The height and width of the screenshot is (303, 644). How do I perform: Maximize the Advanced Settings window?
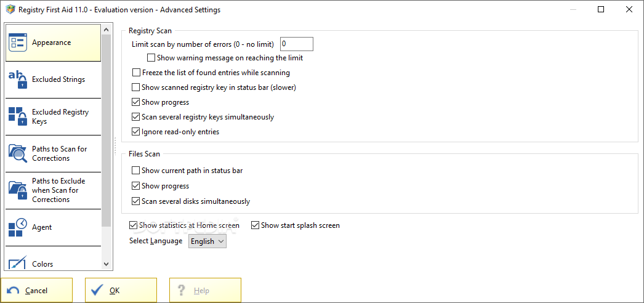pos(601,9)
